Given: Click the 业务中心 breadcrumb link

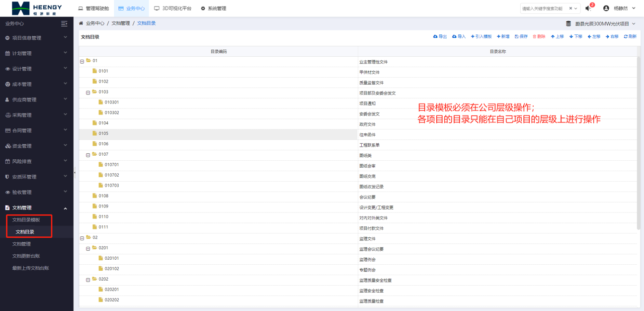Looking at the screenshot, I should [95, 23].
